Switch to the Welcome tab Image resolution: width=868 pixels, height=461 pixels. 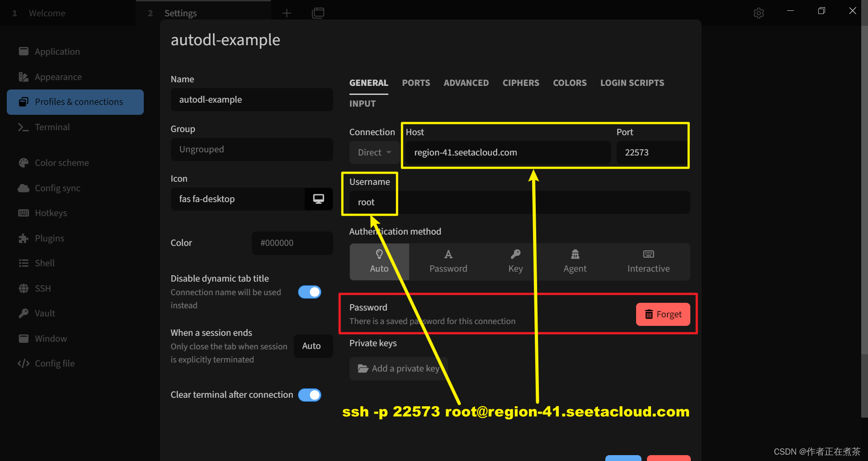[68, 13]
